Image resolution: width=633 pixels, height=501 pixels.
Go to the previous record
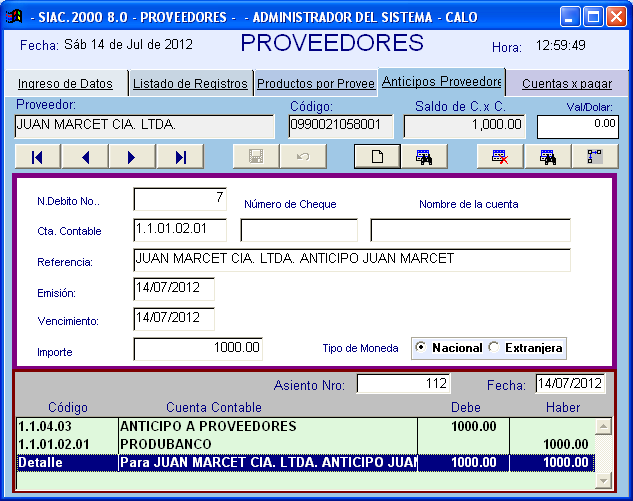point(85,156)
